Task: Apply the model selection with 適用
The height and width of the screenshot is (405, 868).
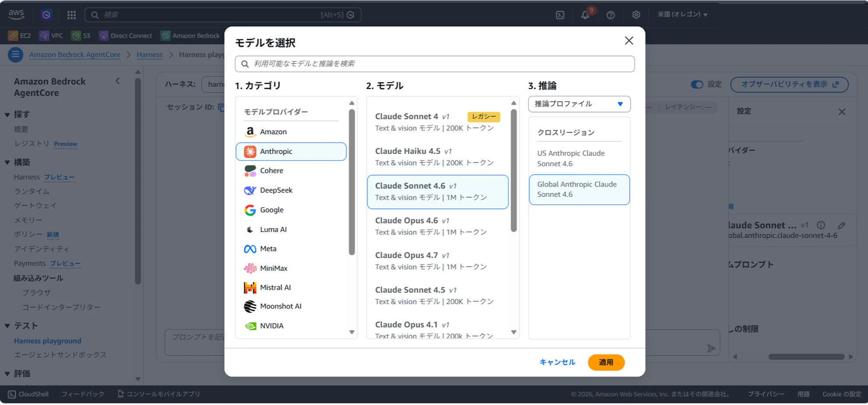Action: click(x=606, y=363)
